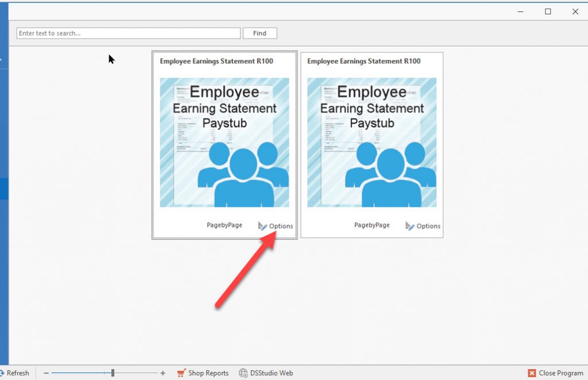This screenshot has height=380, width=588.
Task: Launch DSStudio Web from the bottom bar
Action: point(266,373)
